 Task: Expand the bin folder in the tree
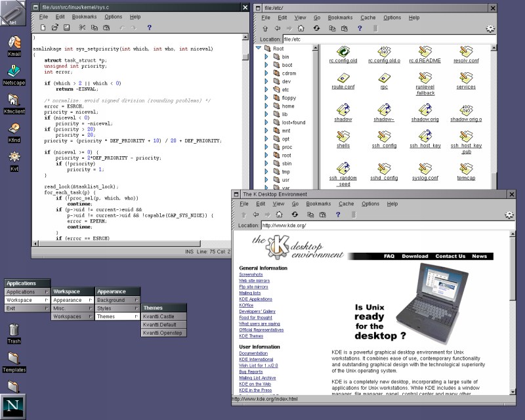tap(266, 56)
